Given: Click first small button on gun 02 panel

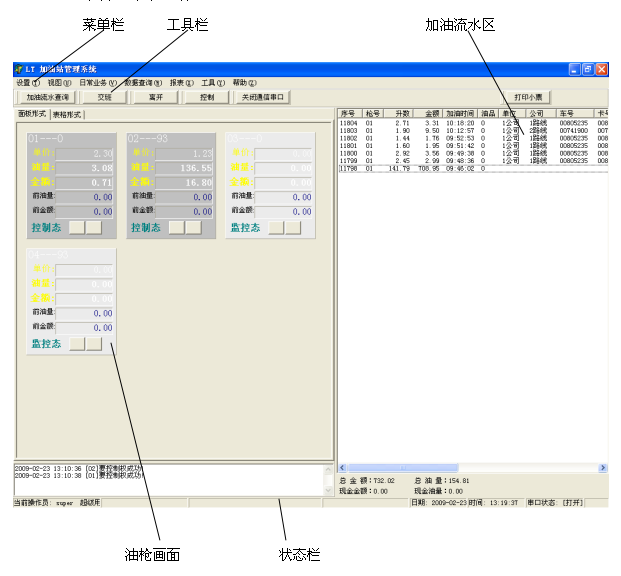Looking at the screenshot, I should [x=177, y=227].
